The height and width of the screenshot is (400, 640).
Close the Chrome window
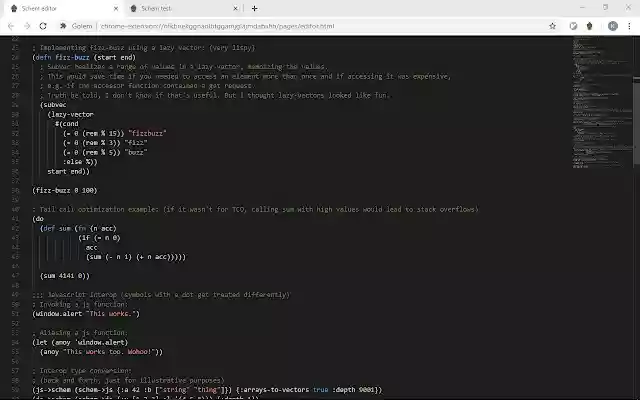[x=628, y=7]
